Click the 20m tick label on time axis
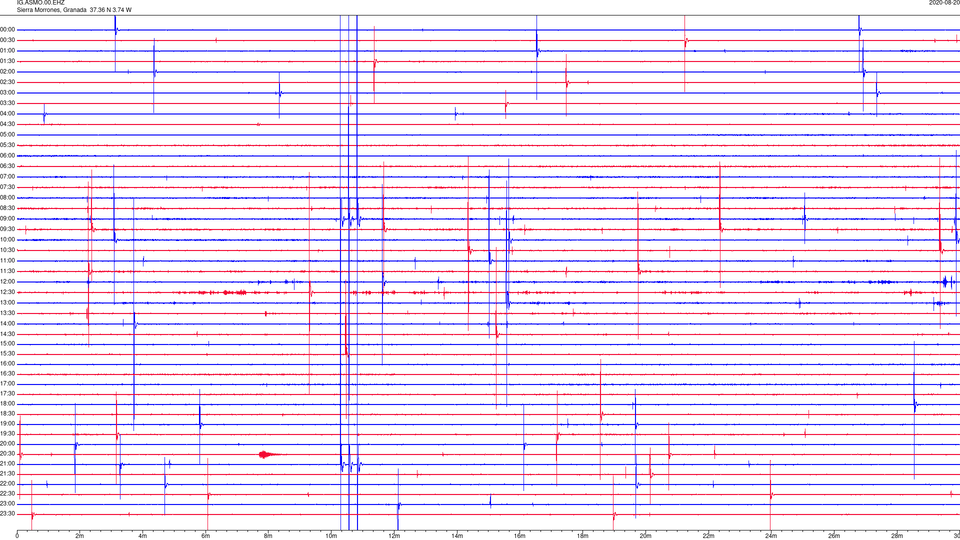The width and height of the screenshot is (960, 540). click(645, 536)
